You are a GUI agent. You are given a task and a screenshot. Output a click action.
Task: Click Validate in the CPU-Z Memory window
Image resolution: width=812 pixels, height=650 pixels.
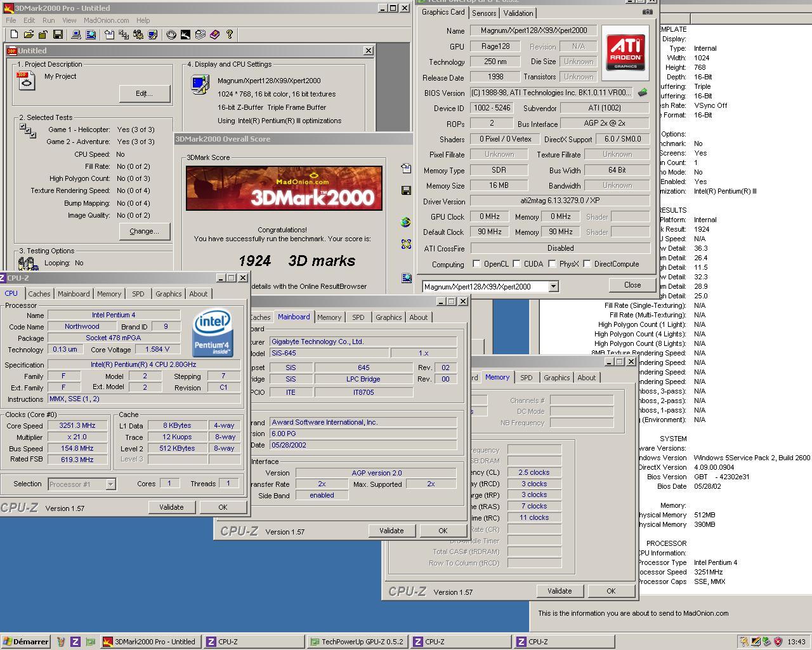[x=560, y=591]
